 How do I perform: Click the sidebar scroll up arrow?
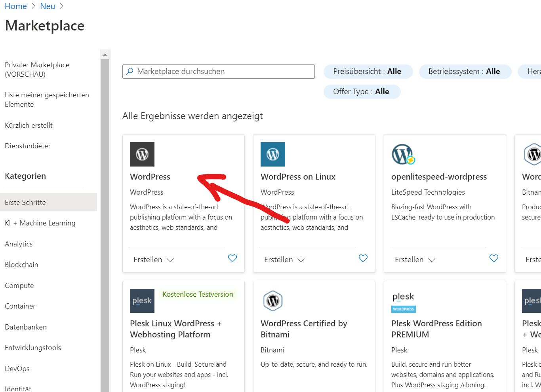pyautogui.click(x=105, y=55)
